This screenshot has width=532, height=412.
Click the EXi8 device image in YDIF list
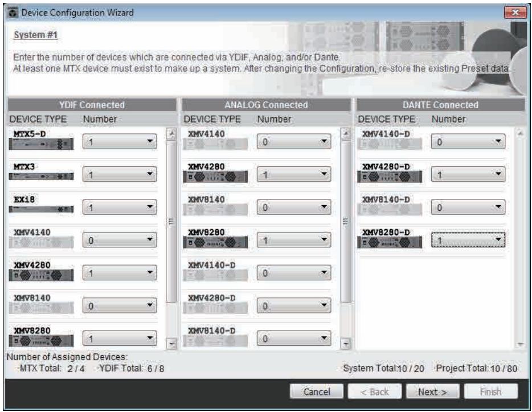coord(41,209)
